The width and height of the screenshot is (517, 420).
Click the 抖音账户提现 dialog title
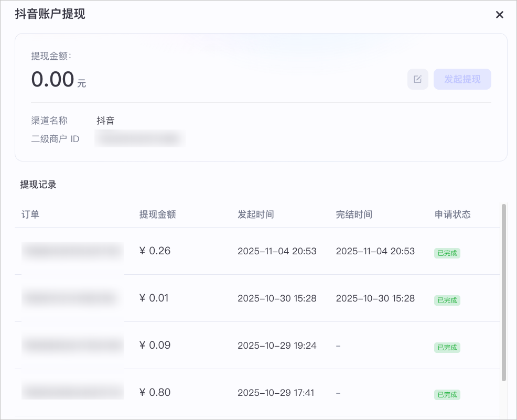tap(50, 14)
